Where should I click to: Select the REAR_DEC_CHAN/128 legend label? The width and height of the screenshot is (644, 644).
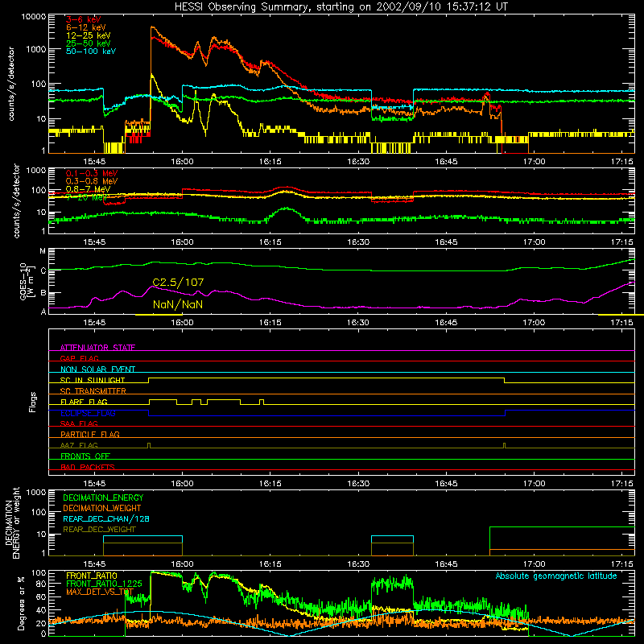point(106,518)
